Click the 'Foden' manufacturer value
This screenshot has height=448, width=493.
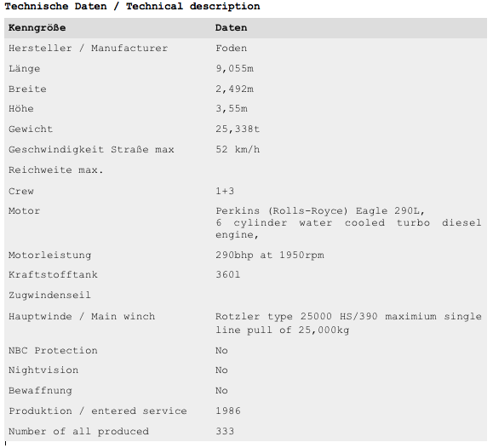231,49
